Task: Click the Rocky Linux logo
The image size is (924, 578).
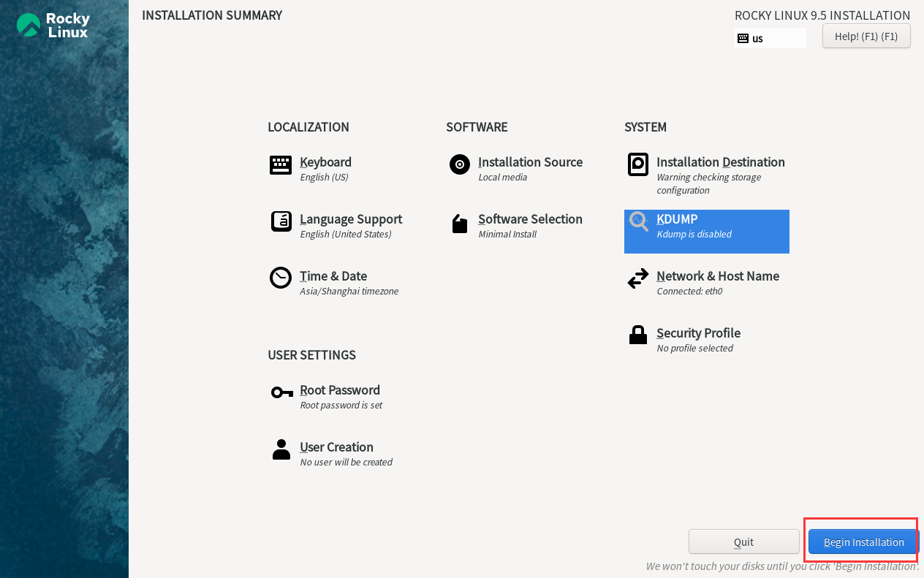Action: [53, 25]
